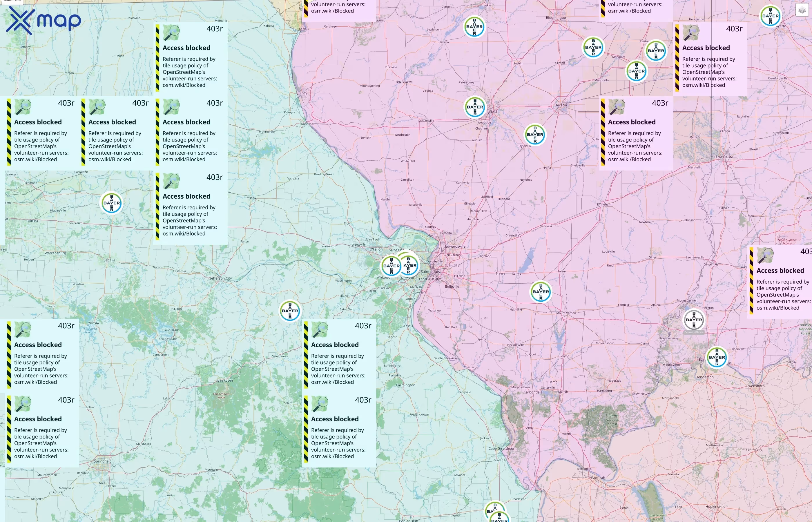Click the Jefferson City map label

(x=221, y=278)
